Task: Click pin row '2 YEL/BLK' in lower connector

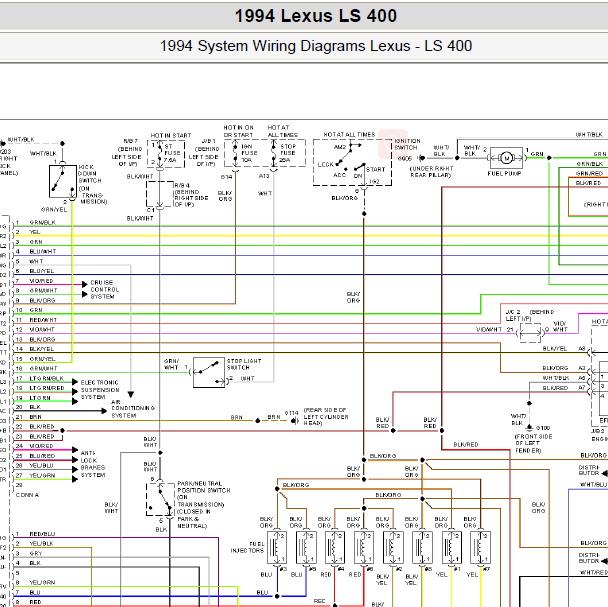Action: (34, 544)
